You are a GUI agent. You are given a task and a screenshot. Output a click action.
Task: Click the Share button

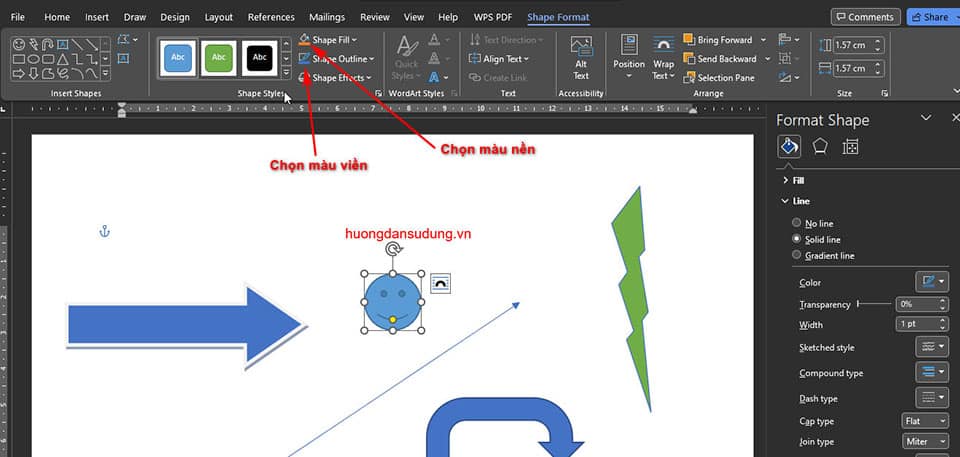pyautogui.click(x=930, y=17)
